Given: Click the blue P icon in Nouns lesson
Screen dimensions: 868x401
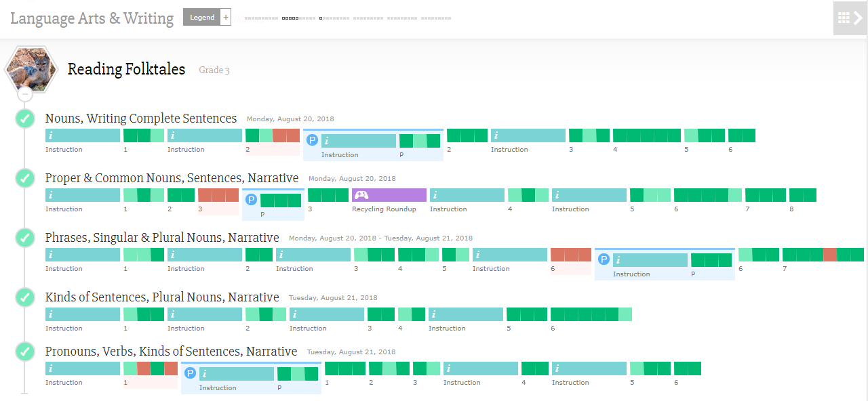Looking at the screenshot, I should click(x=312, y=141).
